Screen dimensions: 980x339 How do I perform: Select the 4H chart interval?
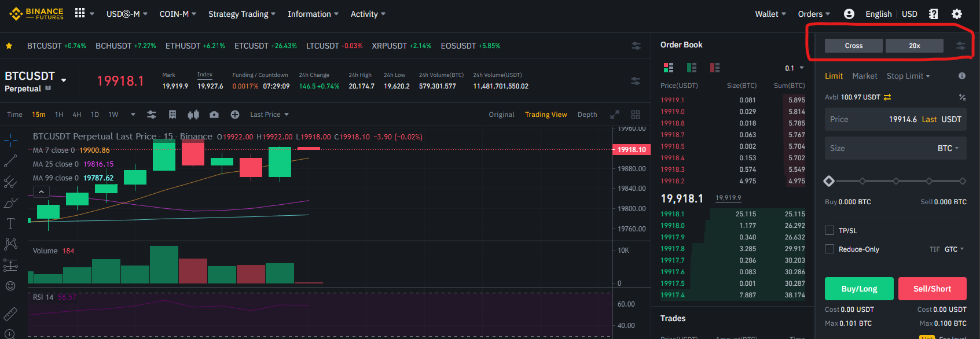pyautogui.click(x=77, y=115)
